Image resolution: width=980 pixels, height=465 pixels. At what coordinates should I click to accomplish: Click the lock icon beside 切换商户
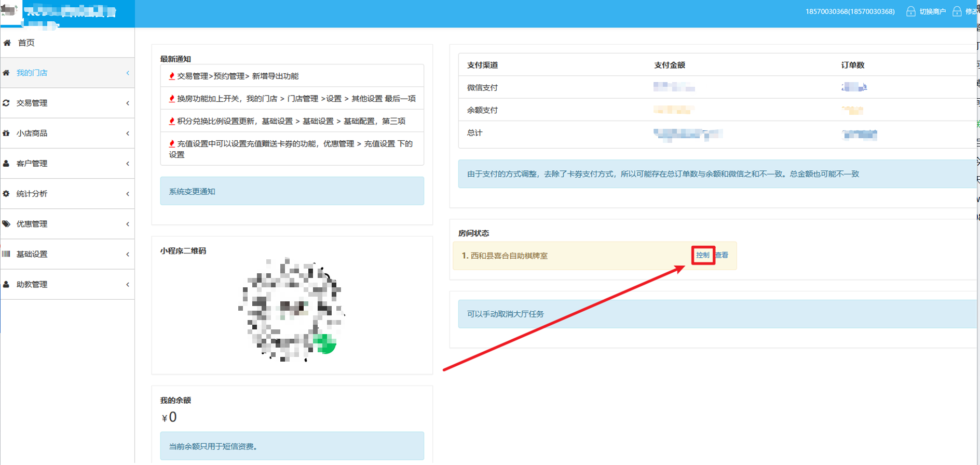click(910, 11)
